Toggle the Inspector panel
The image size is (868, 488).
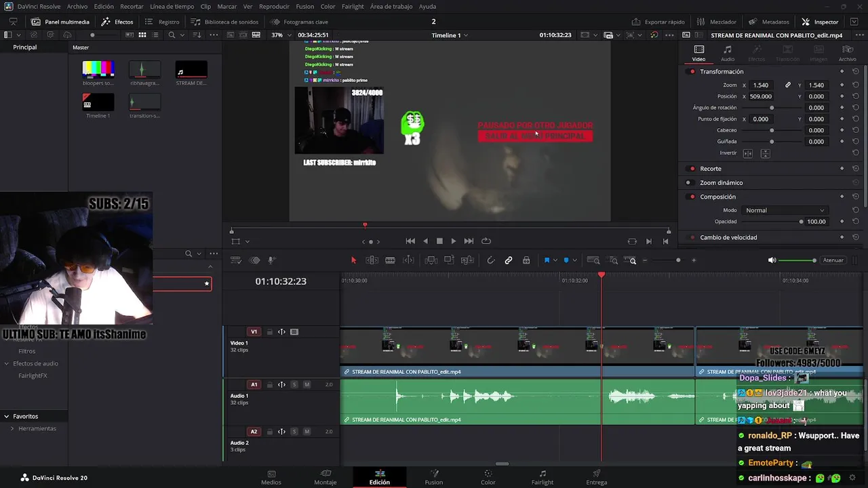pos(820,22)
